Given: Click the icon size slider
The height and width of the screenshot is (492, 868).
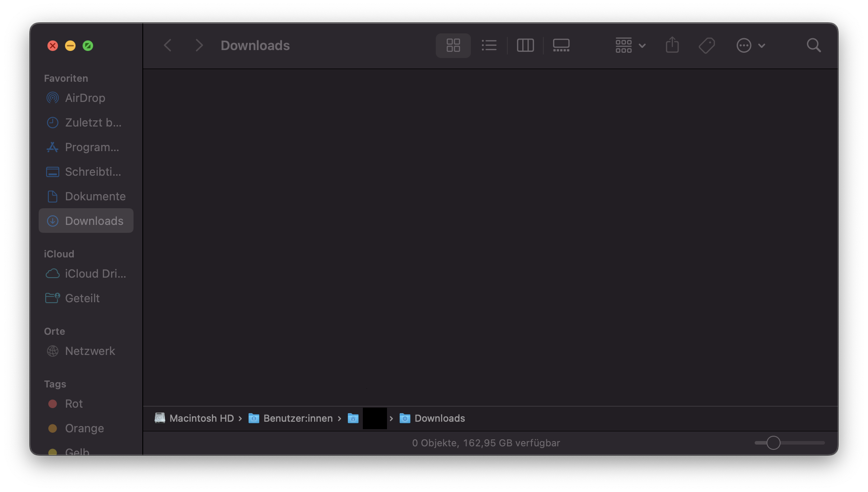Looking at the screenshot, I should [789, 443].
